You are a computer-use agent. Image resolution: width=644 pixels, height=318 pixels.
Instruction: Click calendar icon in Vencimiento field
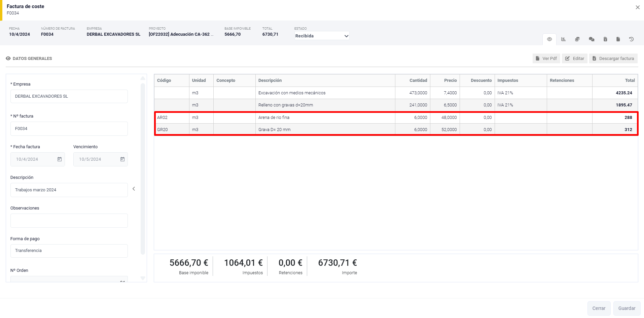122,159
